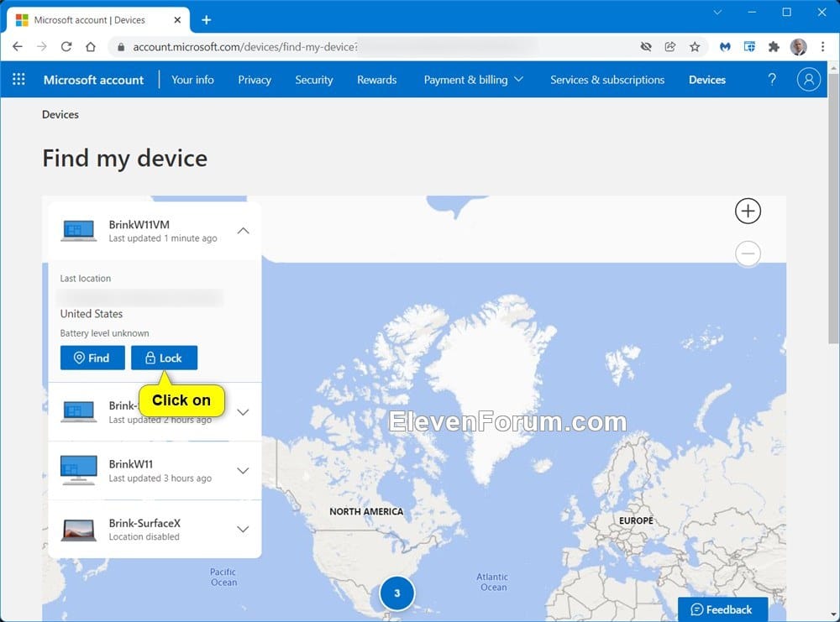Select the Microsoft account | Devices tab

pos(97,20)
